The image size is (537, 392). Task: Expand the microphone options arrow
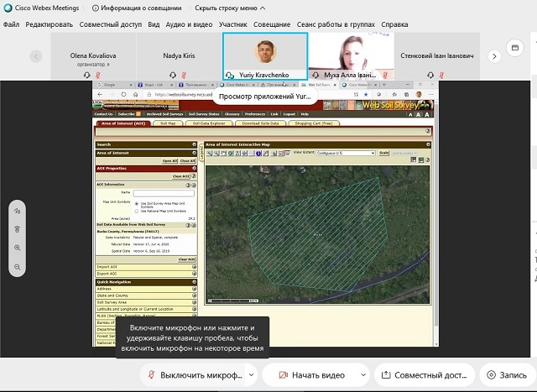[x=250, y=374]
